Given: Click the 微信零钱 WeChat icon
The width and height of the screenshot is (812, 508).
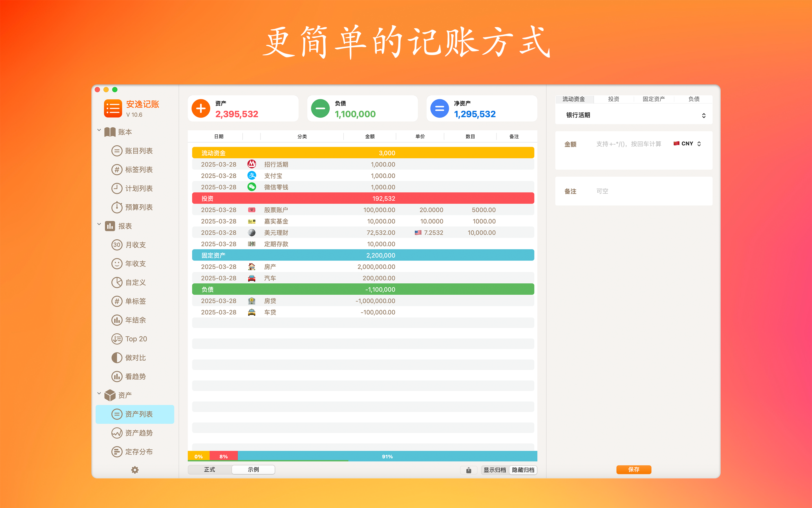Looking at the screenshot, I should coord(252,187).
